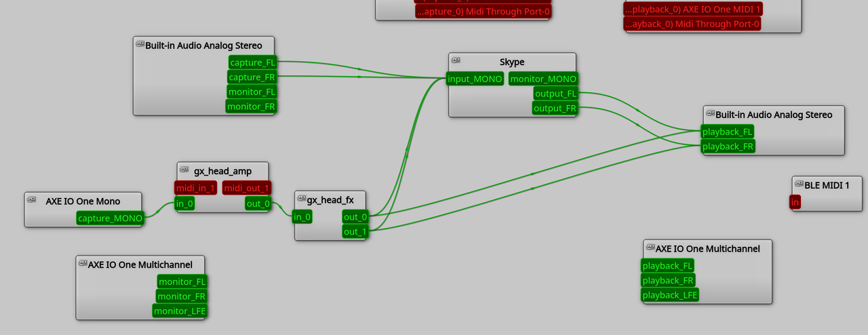Select out_0 port on gx_head_amp
The image size is (868, 335).
258,203
